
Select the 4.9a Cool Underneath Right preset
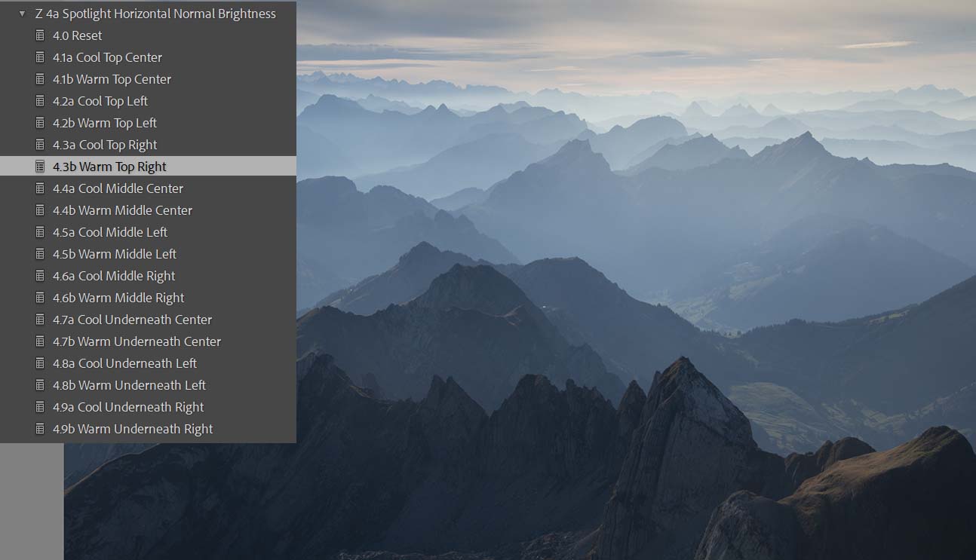click(128, 407)
